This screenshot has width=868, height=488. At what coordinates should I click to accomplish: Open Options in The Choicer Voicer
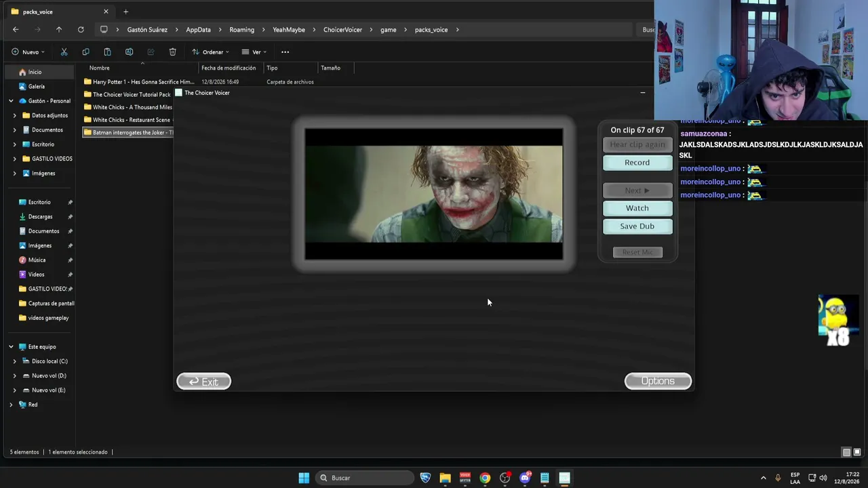coord(658,381)
